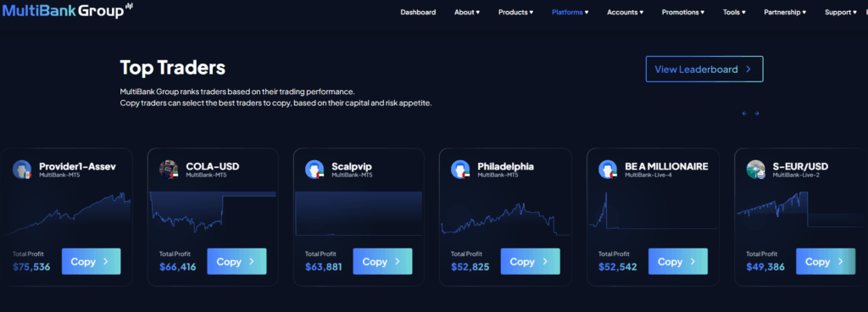Copy the COLA-USD trader
Image resolution: width=868 pixels, height=312 pixels.
[x=236, y=262]
